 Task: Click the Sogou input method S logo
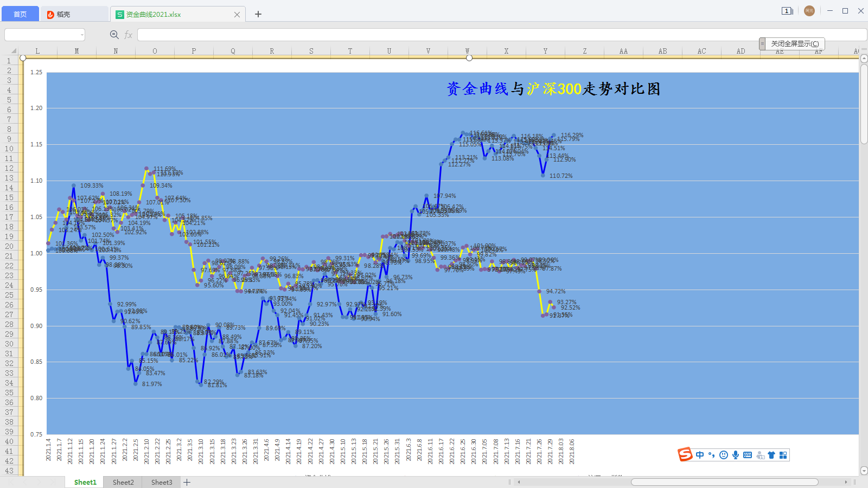(684, 455)
